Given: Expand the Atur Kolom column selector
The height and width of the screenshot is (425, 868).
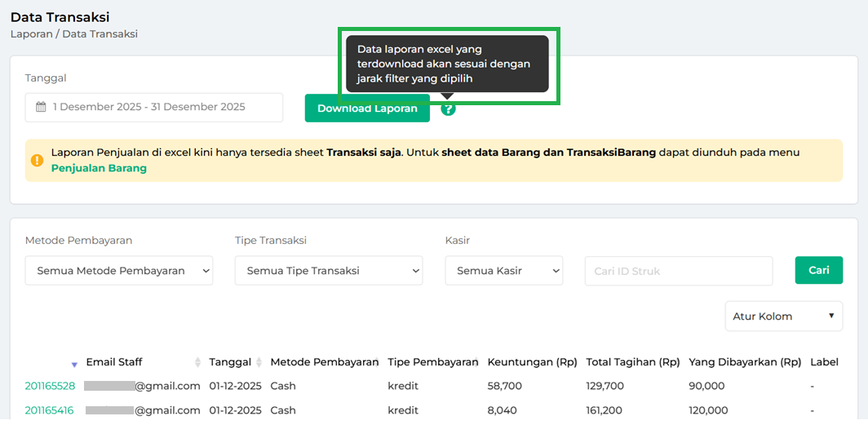Looking at the screenshot, I should [783, 316].
